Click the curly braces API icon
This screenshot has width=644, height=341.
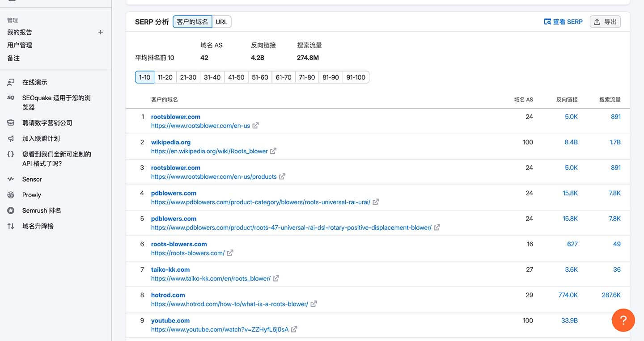click(x=11, y=154)
